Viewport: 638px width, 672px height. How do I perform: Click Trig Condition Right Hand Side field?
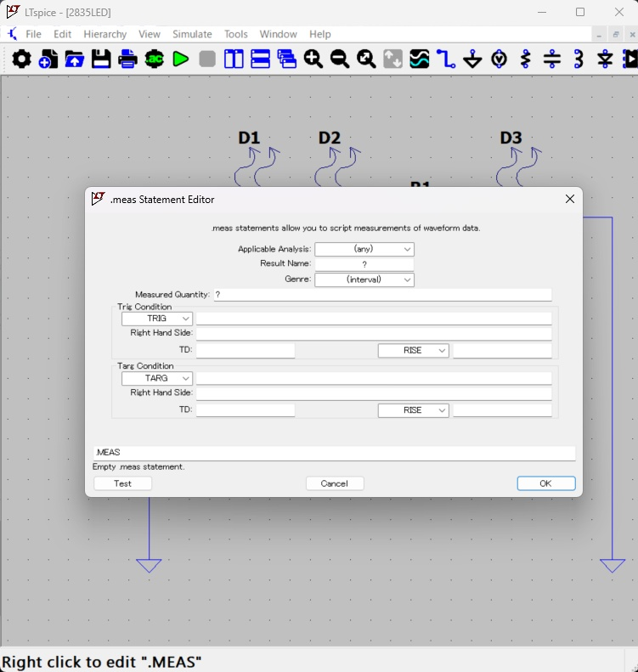click(x=374, y=334)
